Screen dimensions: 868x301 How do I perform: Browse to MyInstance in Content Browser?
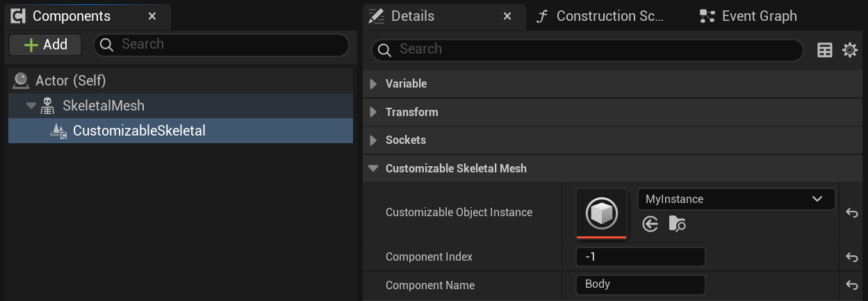pyautogui.click(x=677, y=224)
